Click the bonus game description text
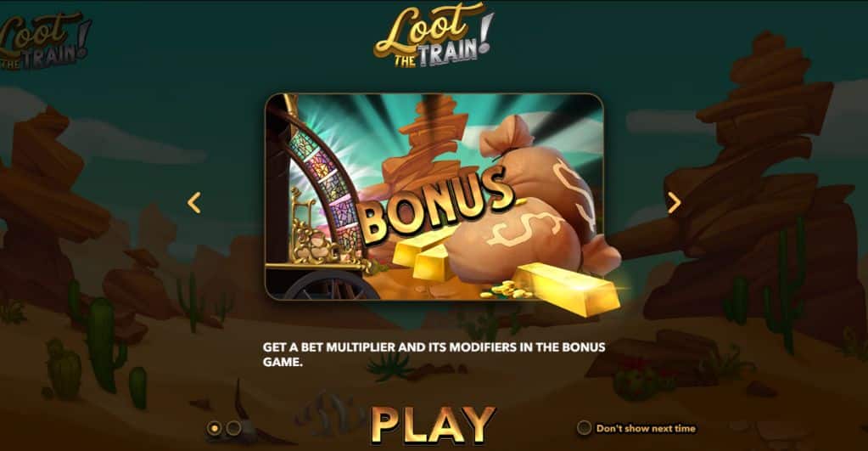This screenshot has height=451, width=868. click(x=434, y=354)
